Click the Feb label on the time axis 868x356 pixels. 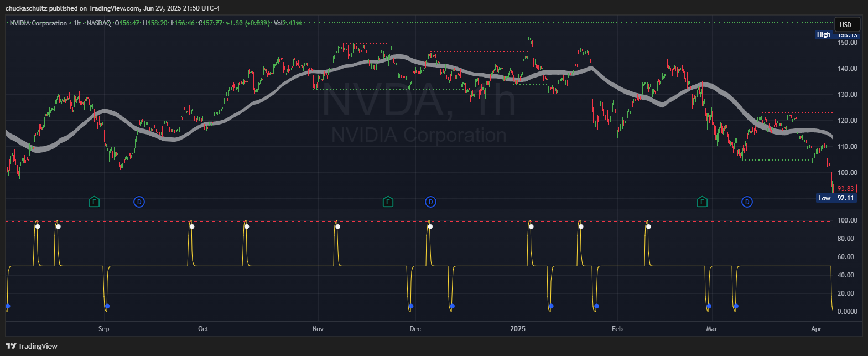(x=617, y=329)
